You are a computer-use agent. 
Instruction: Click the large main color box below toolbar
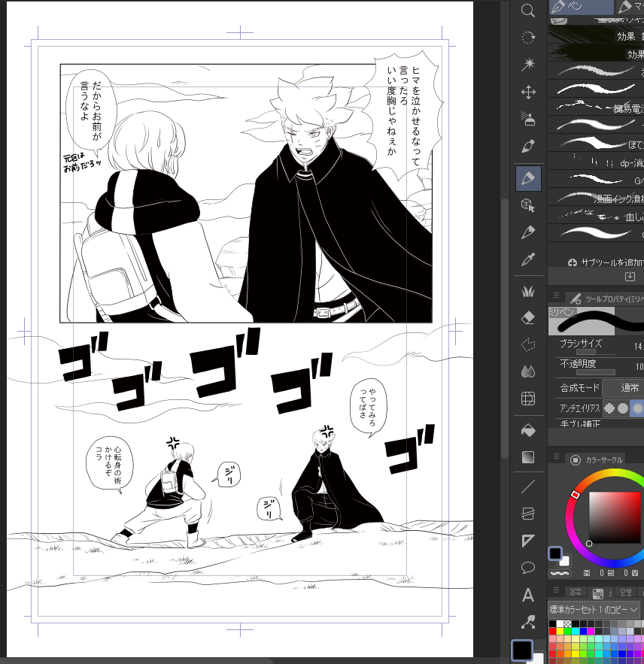point(522,650)
